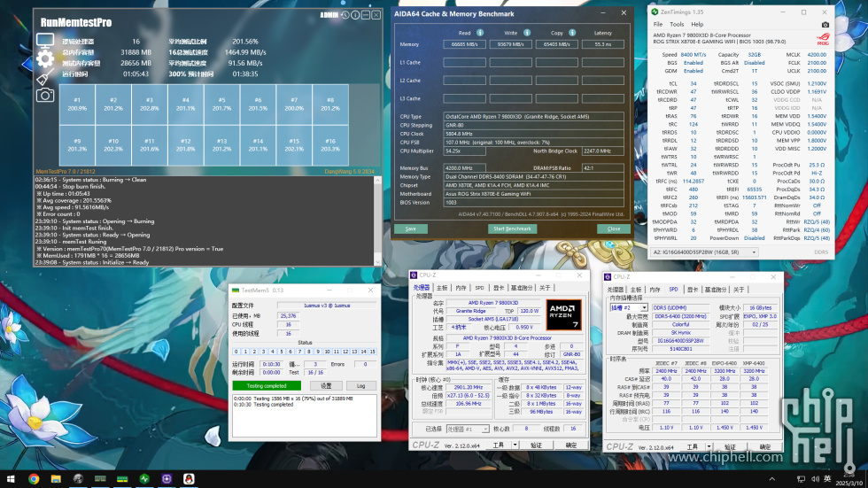
Task: Click the language indicator 英 in system tray
Action: pyautogui.click(x=827, y=478)
